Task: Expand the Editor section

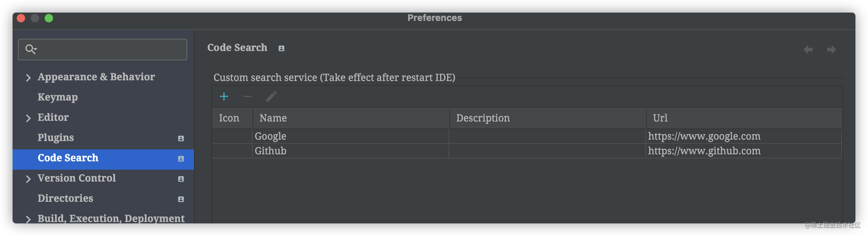Action: [x=29, y=118]
